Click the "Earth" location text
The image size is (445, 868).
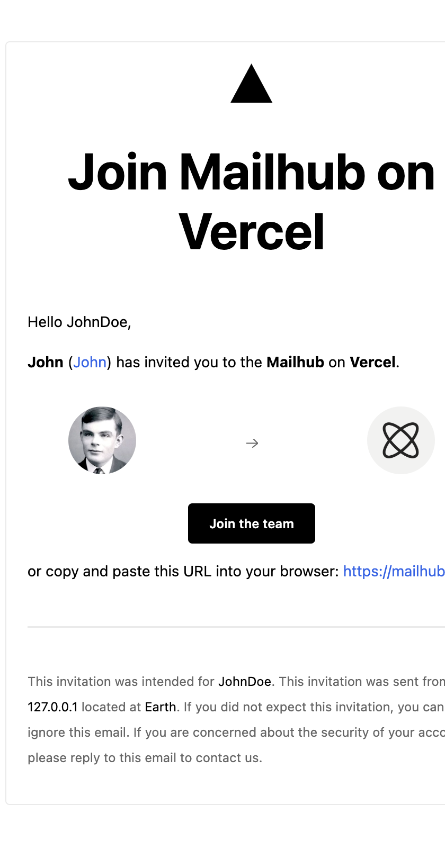[x=160, y=707]
